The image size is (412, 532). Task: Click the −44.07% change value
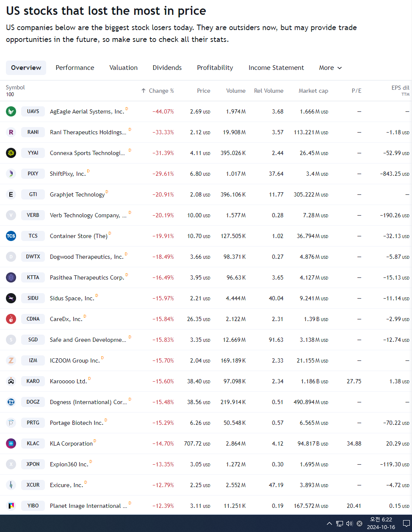(x=163, y=111)
